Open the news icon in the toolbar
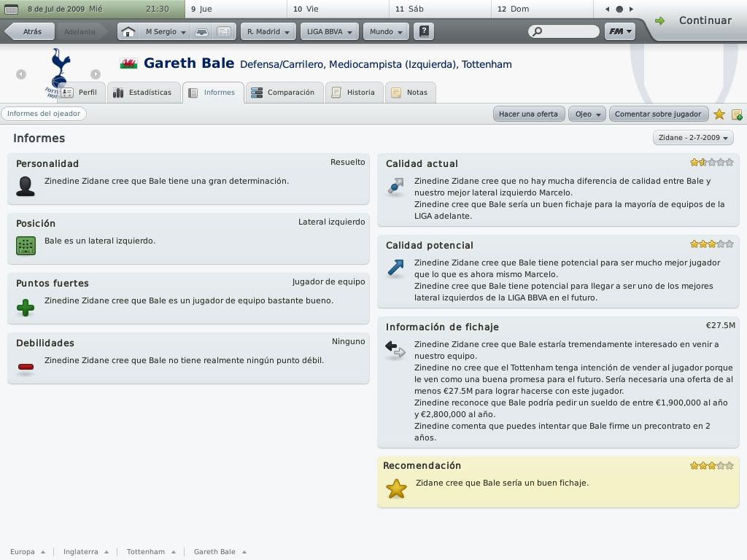 [225, 32]
